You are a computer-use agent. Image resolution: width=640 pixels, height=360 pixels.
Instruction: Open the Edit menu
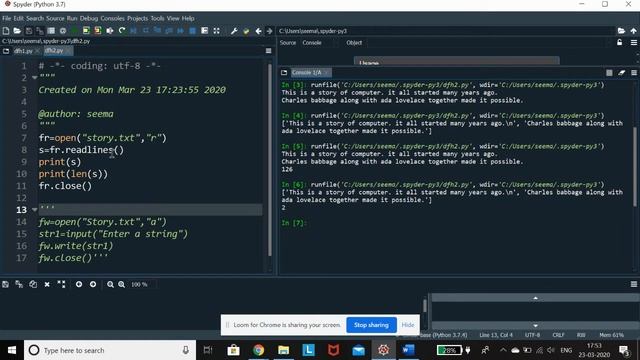[18, 18]
